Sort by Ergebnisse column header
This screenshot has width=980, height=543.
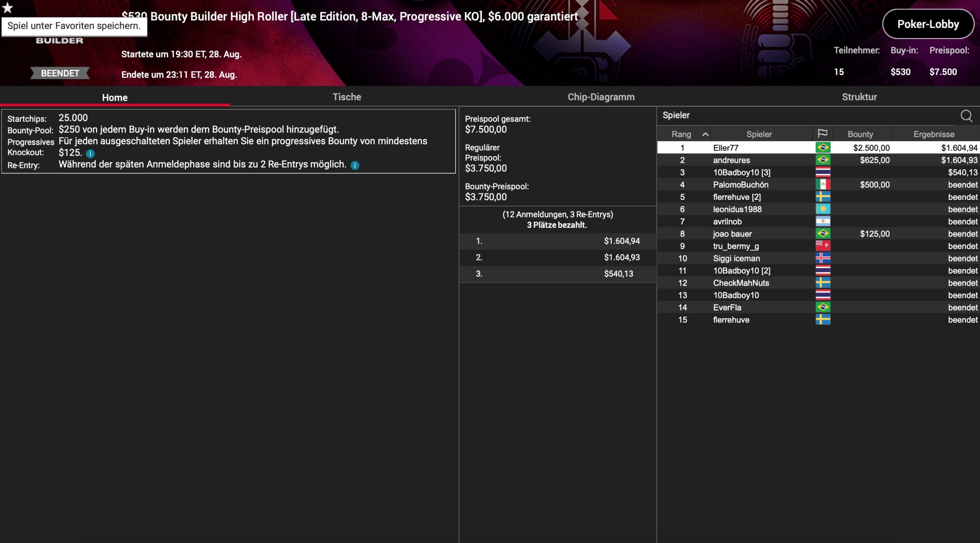[x=934, y=134]
